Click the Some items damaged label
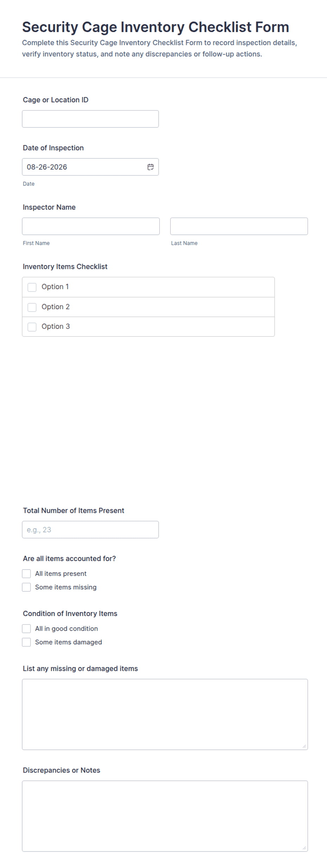327x868 pixels. coord(69,642)
